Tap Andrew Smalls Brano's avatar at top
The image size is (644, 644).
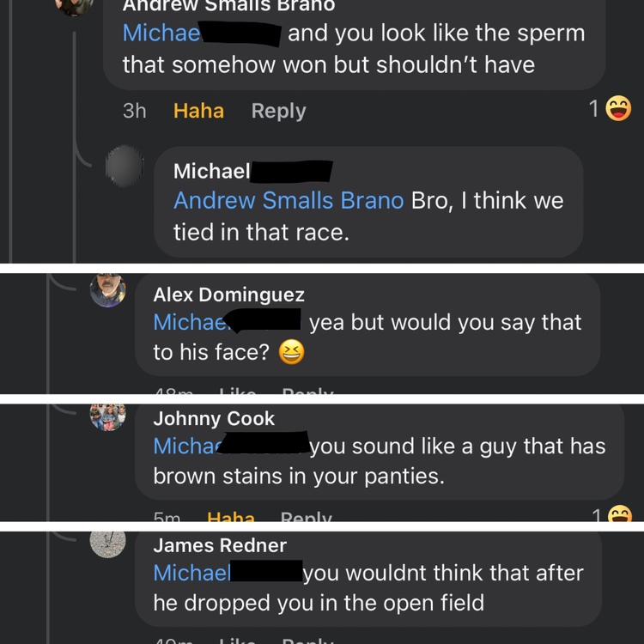point(75,5)
